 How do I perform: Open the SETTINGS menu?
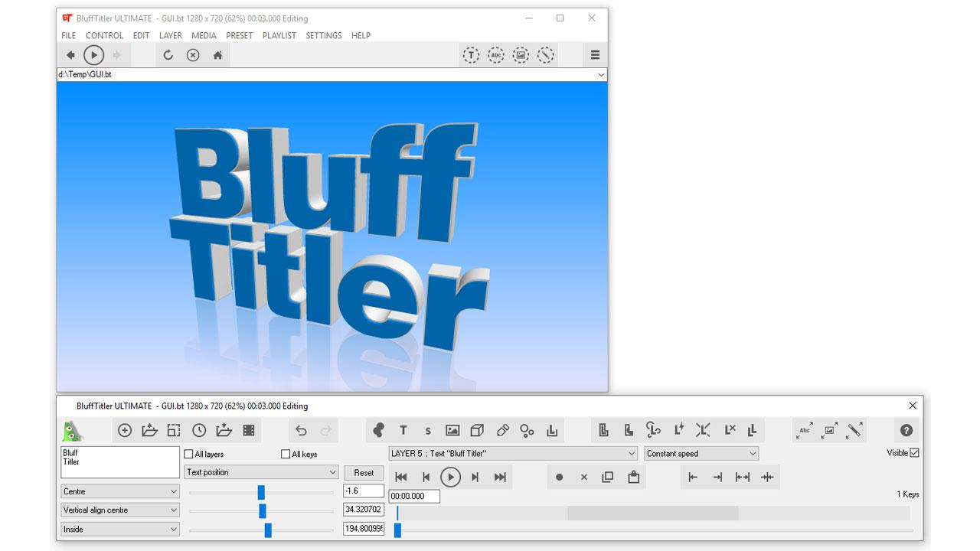pyautogui.click(x=323, y=35)
